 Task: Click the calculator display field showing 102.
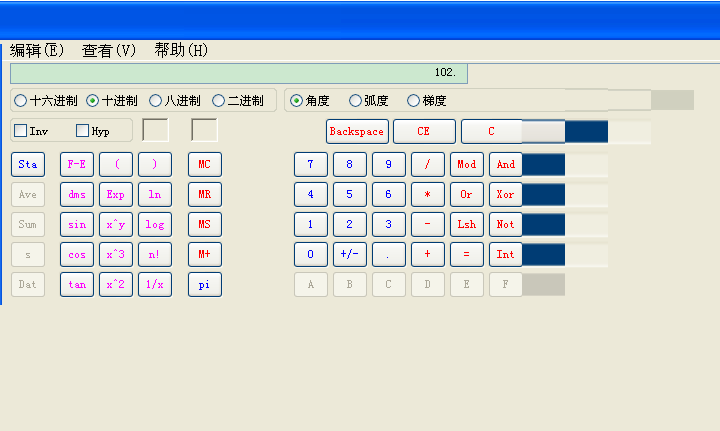coord(239,73)
